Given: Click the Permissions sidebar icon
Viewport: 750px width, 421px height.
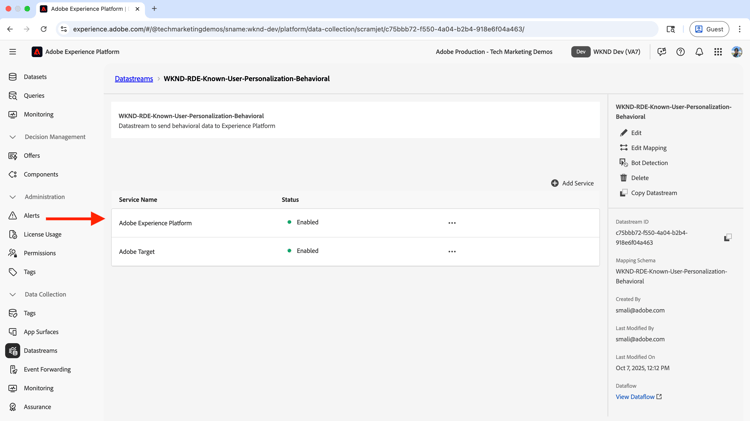Looking at the screenshot, I should pos(13,253).
